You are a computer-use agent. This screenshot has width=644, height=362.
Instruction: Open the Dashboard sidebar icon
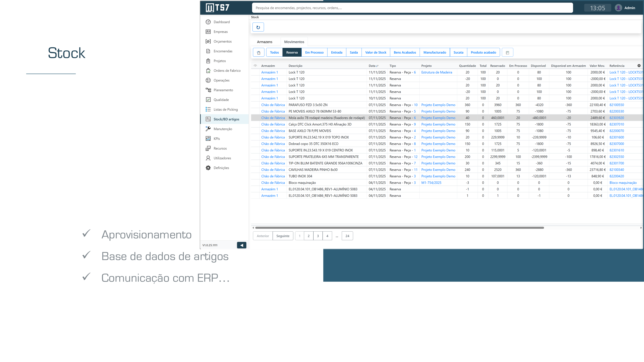click(x=208, y=22)
